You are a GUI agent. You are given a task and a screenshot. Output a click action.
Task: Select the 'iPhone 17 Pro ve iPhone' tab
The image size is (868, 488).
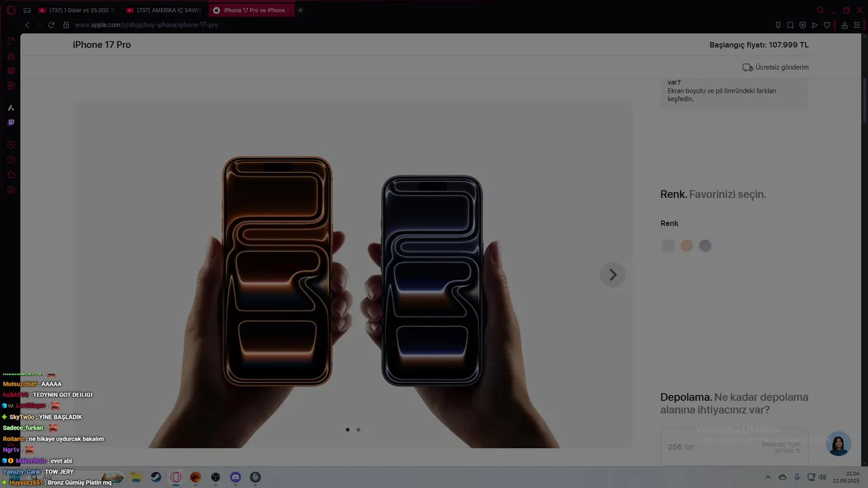252,10
